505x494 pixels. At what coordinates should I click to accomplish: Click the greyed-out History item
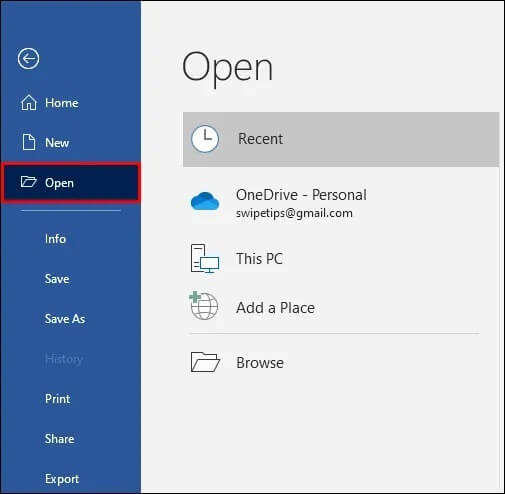pos(64,359)
